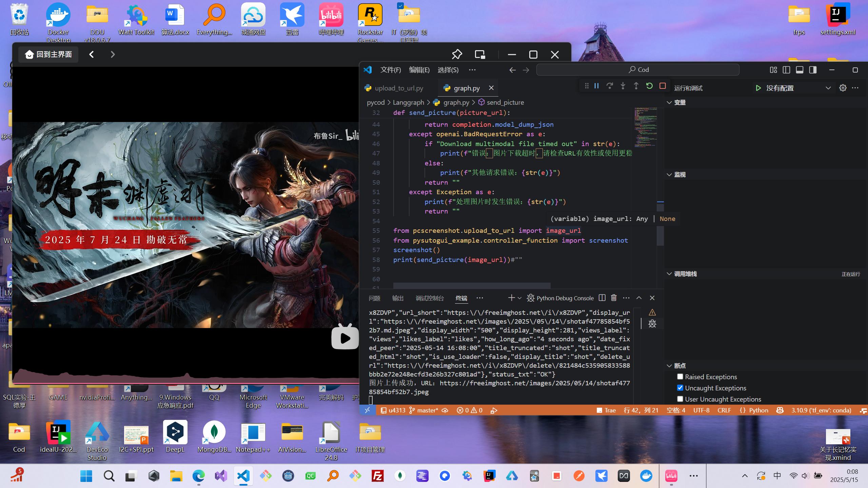Click the Step Out debug arrow

[636, 86]
